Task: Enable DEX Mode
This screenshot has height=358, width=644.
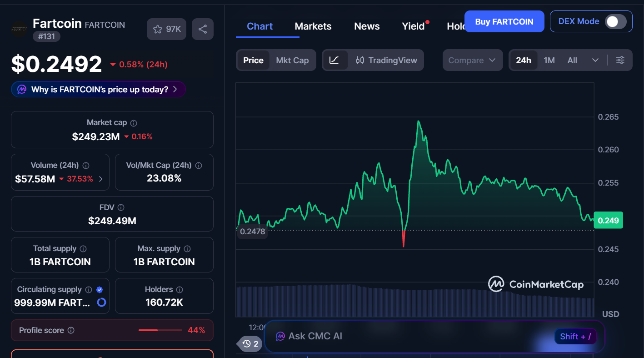Action: (x=615, y=21)
